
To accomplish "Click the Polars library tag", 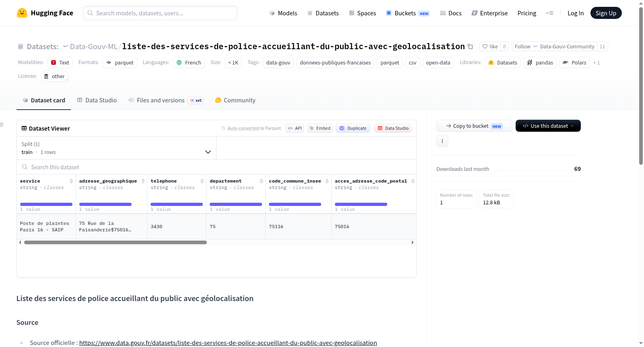I will 574,62.
